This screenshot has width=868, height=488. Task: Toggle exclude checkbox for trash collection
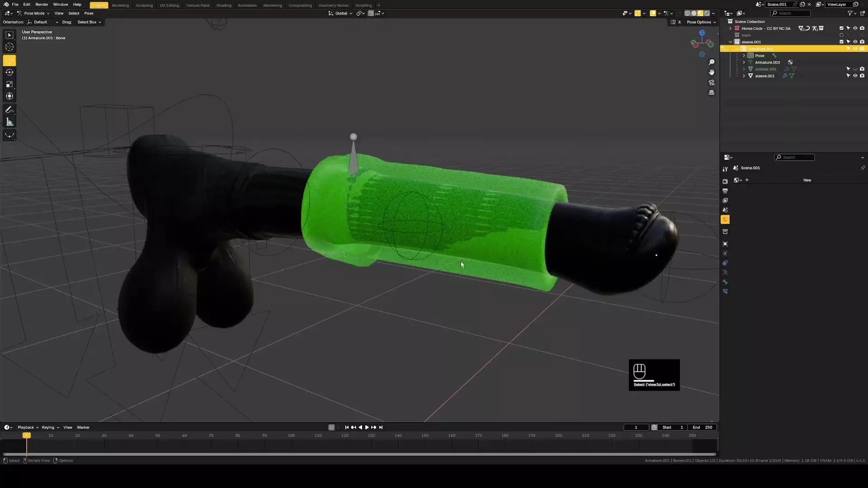coord(841,35)
